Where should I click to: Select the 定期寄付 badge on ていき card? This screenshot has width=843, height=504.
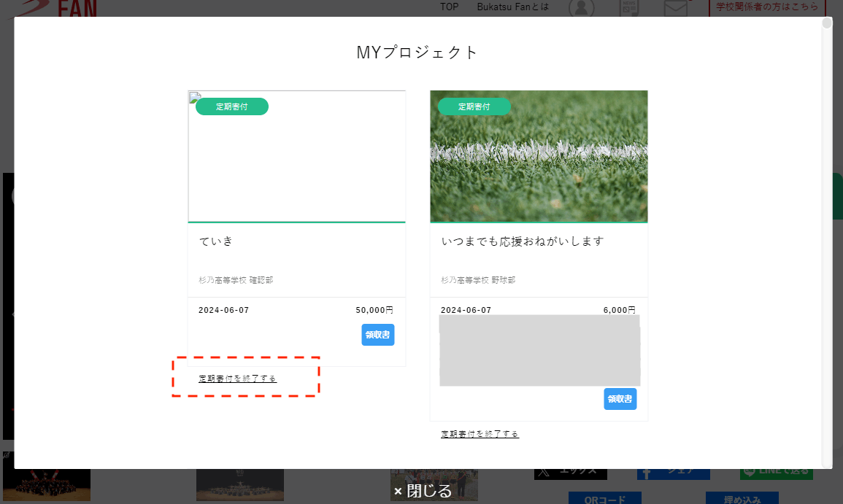click(231, 106)
